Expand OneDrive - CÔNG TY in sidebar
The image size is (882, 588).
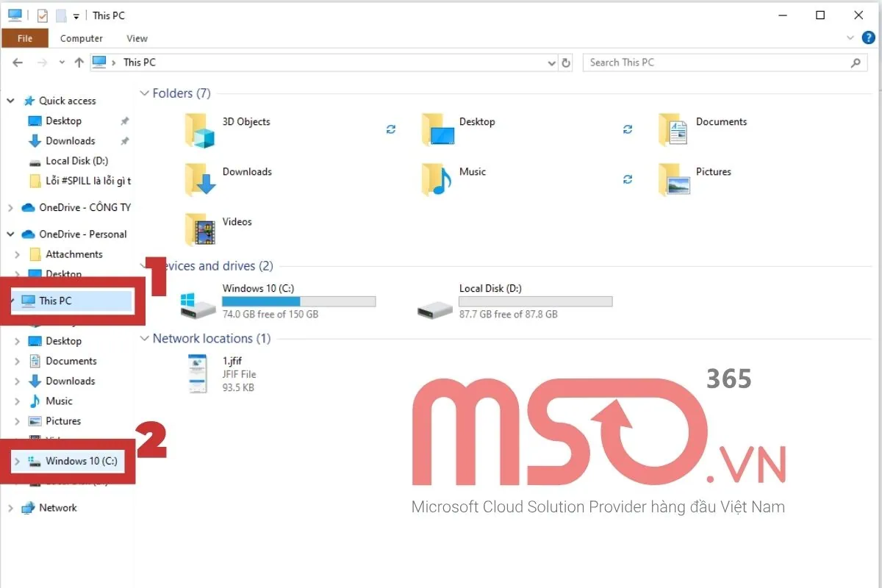coord(10,207)
